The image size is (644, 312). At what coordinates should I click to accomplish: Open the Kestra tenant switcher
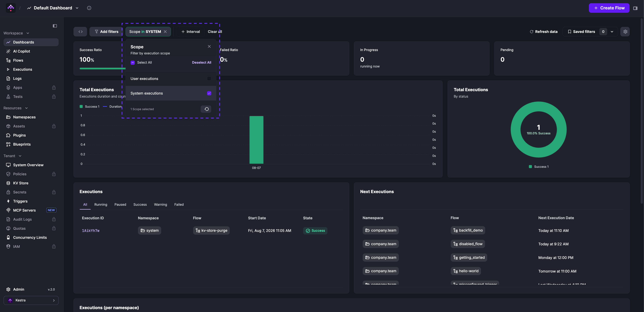[x=31, y=300]
